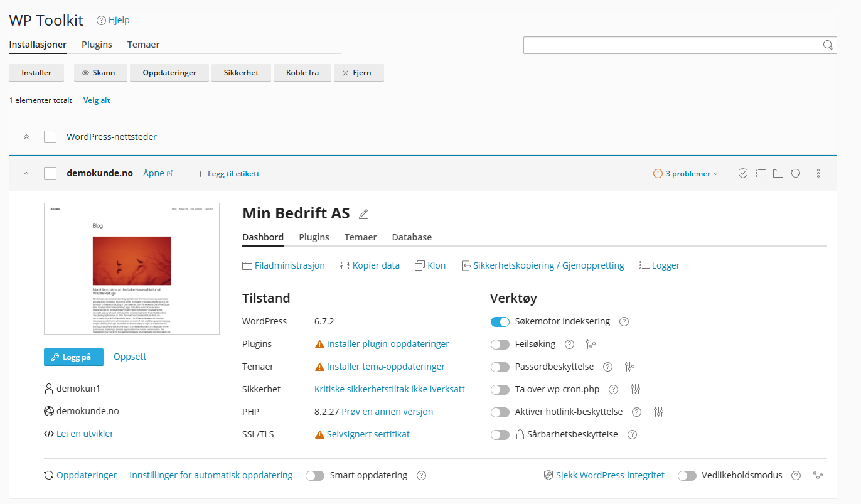Enable the Smart oppdatering toggle
This screenshot has width=861, height=504.
315,476
